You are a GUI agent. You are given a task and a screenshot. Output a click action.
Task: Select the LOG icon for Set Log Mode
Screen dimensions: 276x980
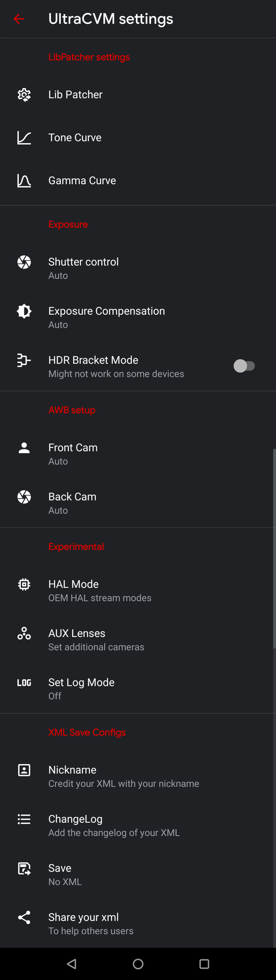click(x=24, y=682)
